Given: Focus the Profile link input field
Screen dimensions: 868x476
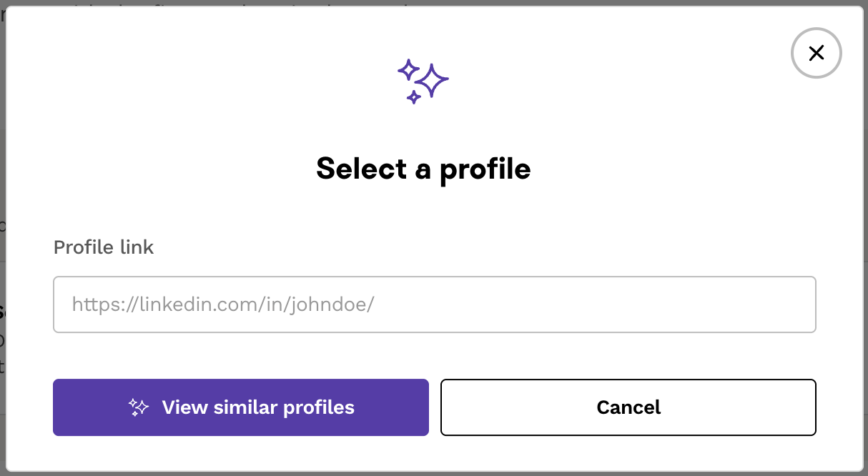Looking at the screenshot, I should coord(435,304).
